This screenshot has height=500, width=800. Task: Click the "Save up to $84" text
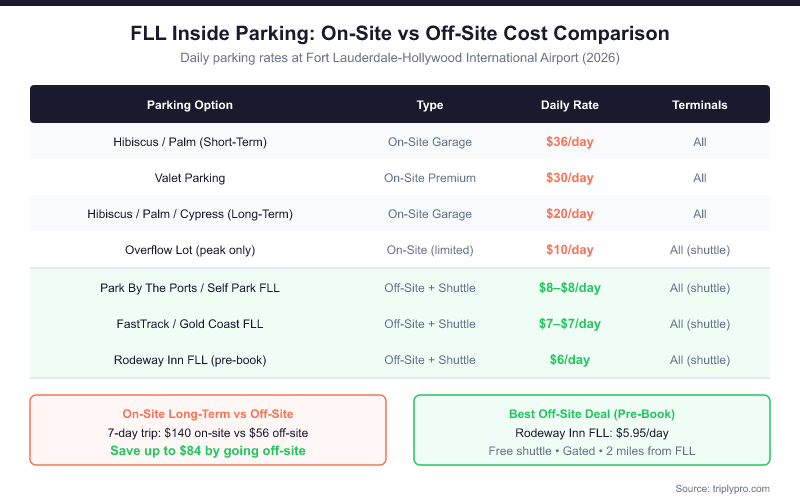(208, 451)
